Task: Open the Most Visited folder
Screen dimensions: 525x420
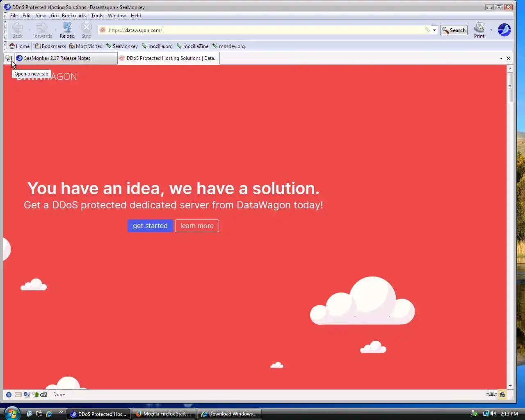Action: point(86,46)
